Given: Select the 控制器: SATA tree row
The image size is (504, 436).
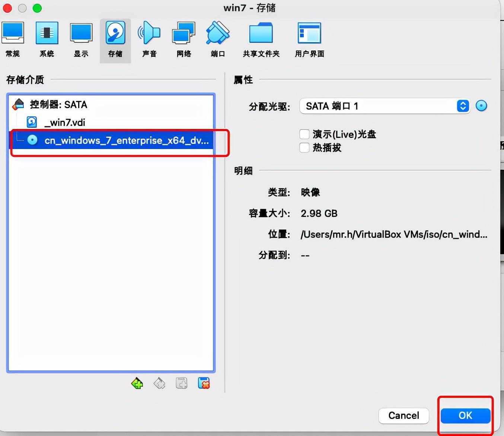Looking at the screenshot, I should [x=111, y=104].
